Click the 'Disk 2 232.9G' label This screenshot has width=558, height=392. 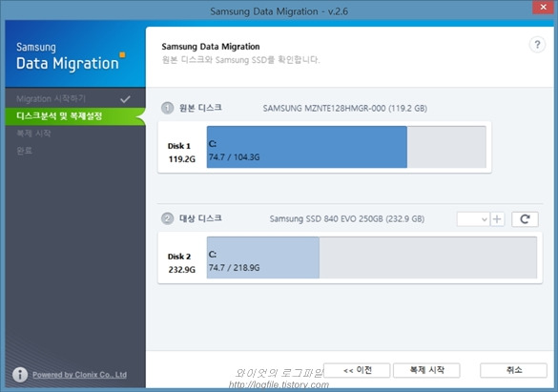coord(181,263)
